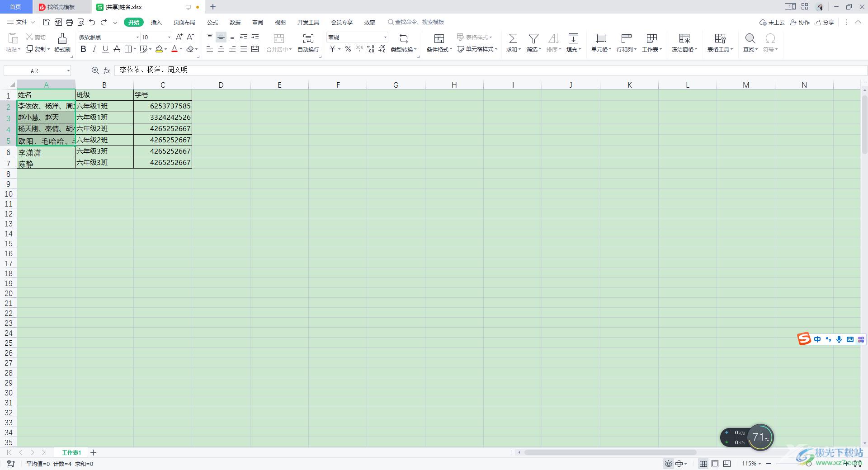868x470 pixels.
Task: Justify text alignment icon
Action: tap(244, 49)
